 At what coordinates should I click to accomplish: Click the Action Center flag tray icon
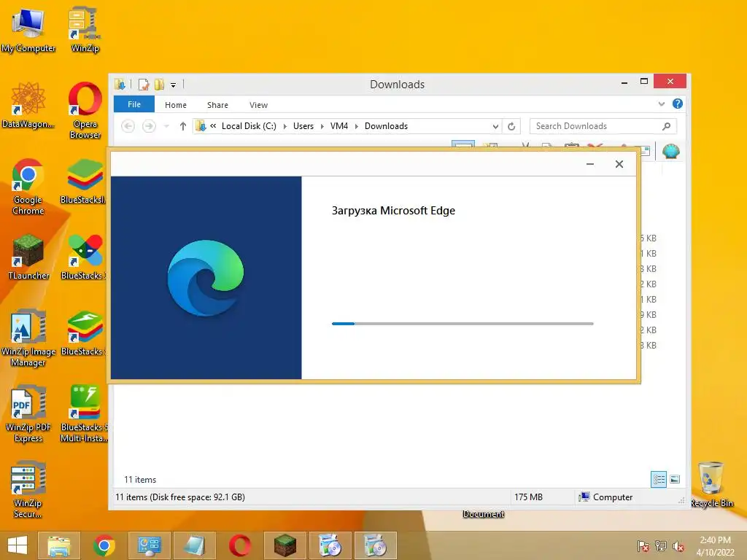click(x=643, y=546)
